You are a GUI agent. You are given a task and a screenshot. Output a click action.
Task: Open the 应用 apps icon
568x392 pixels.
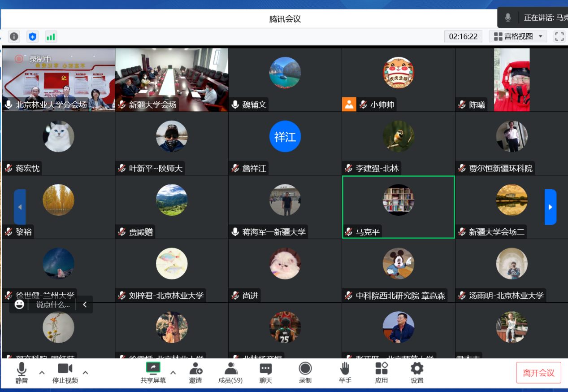point(382,373)
